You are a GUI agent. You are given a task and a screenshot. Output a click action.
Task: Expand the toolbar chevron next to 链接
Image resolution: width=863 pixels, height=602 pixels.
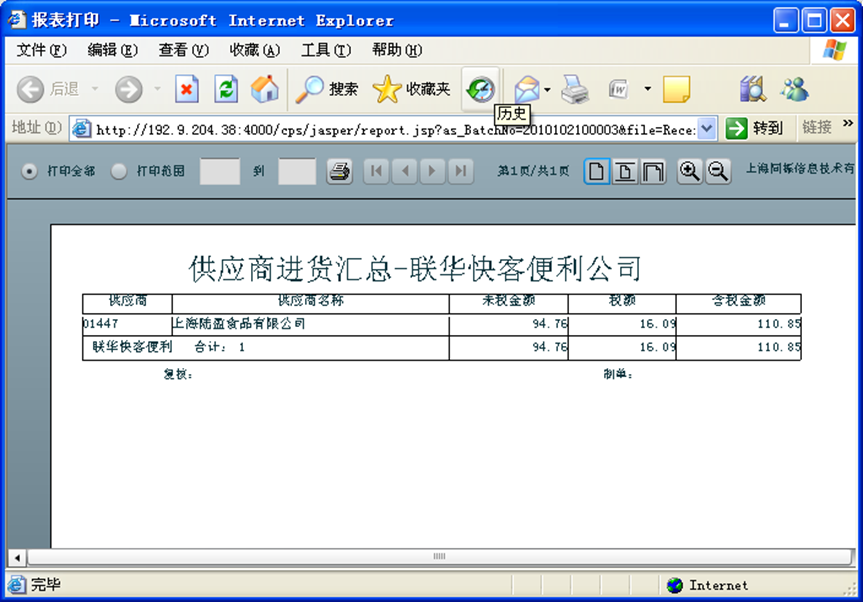click(x=848, y=123)
